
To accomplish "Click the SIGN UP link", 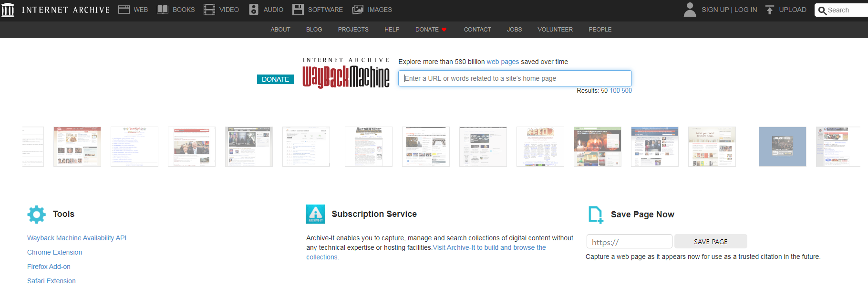I will coord(715,10).
